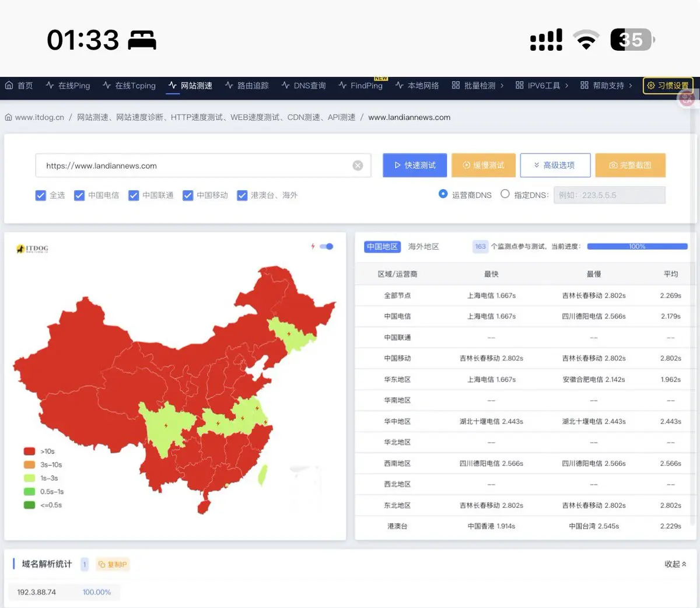Expand 高级选项 advanced options
The image size is (700, 608).
[555, 165]
